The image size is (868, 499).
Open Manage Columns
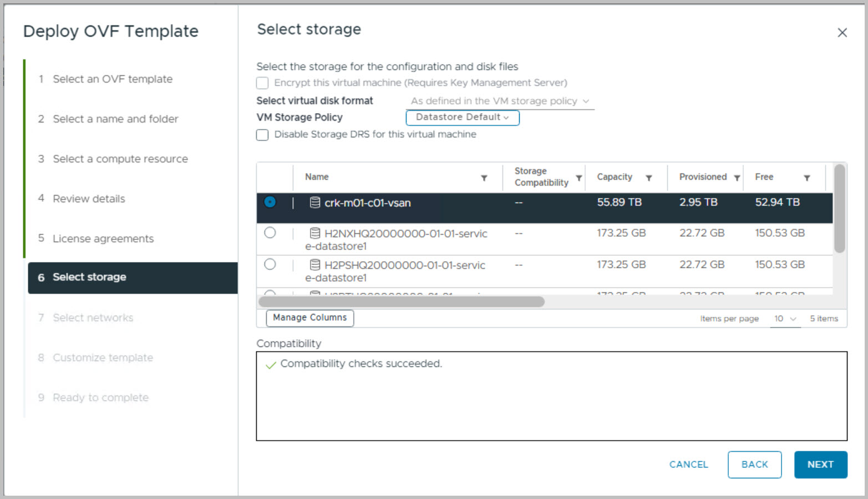click(x=309, y=318)
